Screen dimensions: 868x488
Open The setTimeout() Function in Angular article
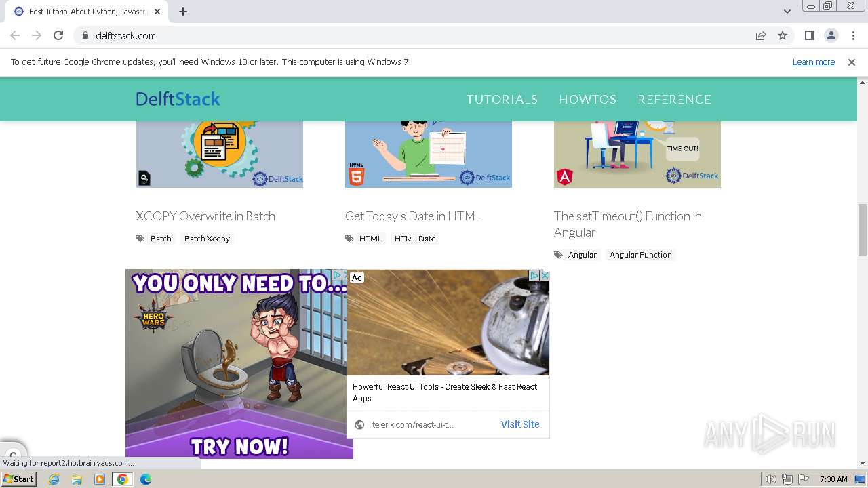628,224
